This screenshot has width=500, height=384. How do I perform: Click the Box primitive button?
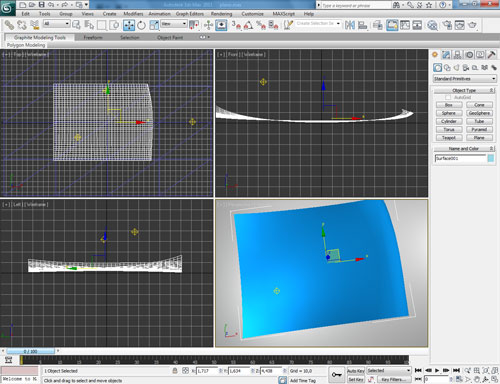tap(449, 105)
